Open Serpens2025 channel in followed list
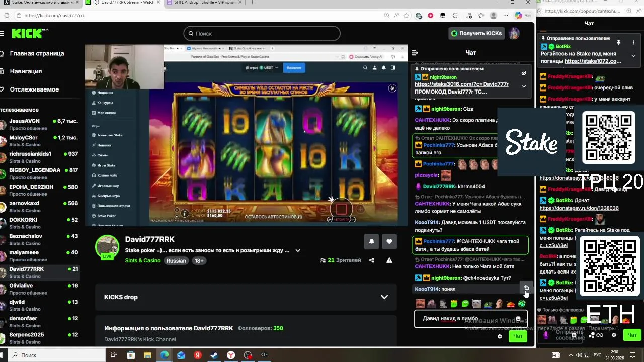Image resolution: width=644 pixels, height=362 pixels. pyautogui.click(x=39, y=338)
